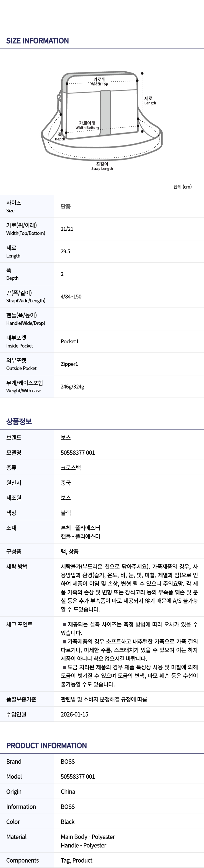Click the 'Main Body - Polyester' material text
The height and width of the screenshot is (868, 204).
[88, 837]
